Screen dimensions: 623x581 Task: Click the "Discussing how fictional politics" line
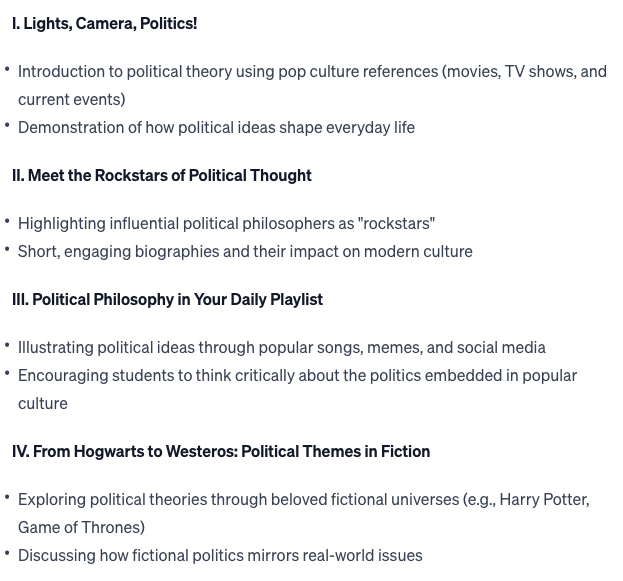(x=220, y=555)
